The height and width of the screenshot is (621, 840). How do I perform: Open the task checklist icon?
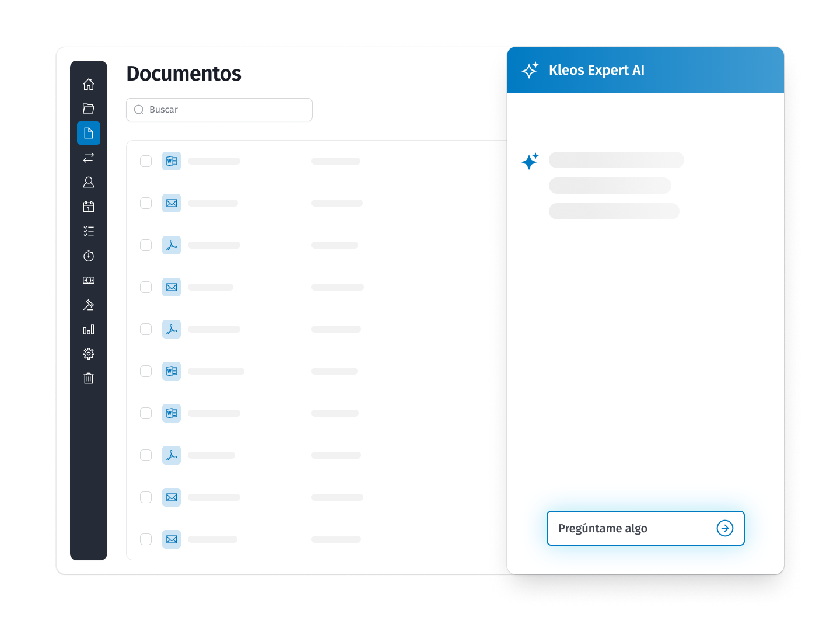(x=89, y=231)
